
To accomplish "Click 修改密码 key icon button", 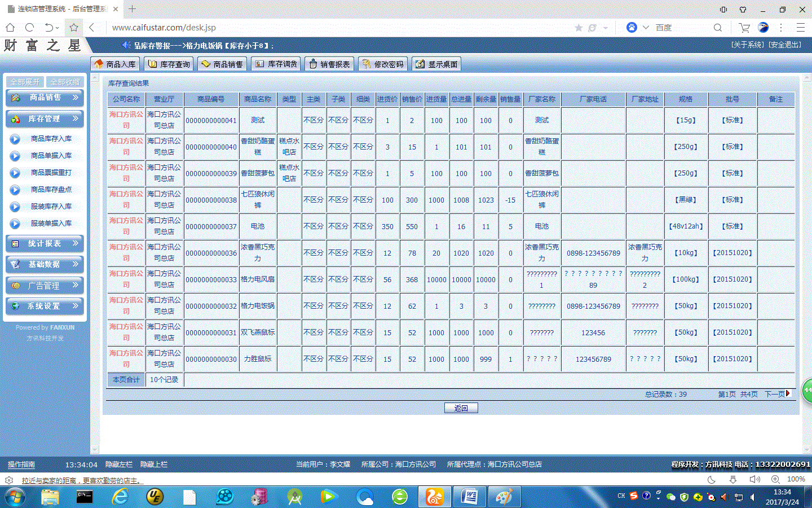I will [383, 64].
